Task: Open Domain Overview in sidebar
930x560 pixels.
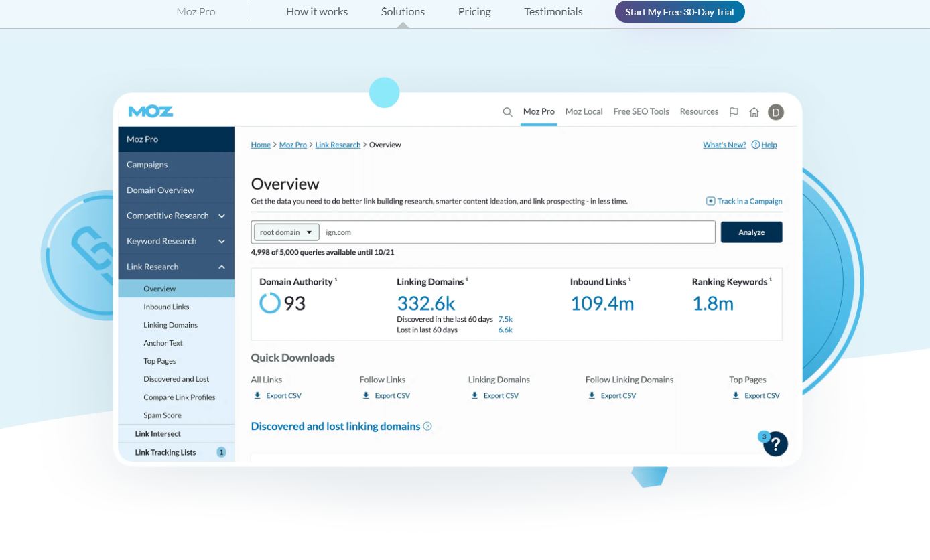Action: tap(176, 190)
